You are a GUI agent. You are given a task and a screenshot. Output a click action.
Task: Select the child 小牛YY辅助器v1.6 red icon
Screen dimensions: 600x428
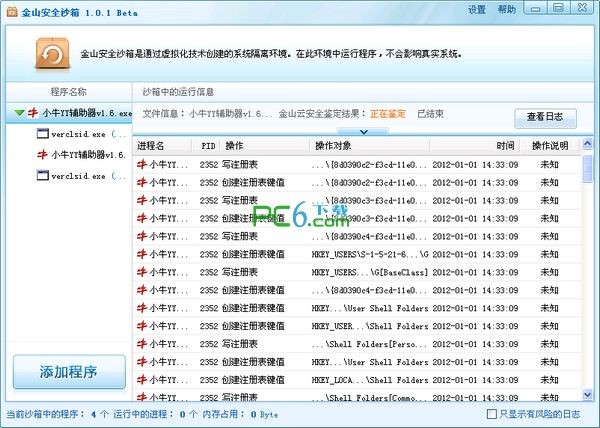coord(42,155)
